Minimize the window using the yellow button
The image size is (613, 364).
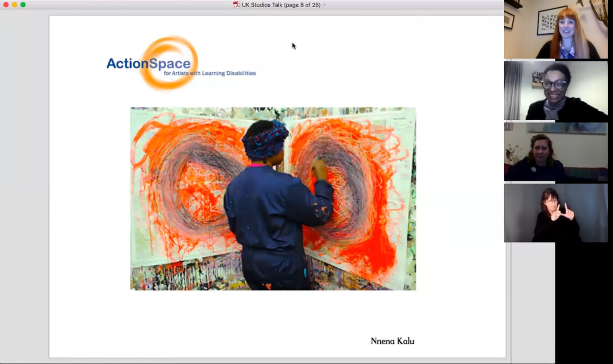point(14,5)
